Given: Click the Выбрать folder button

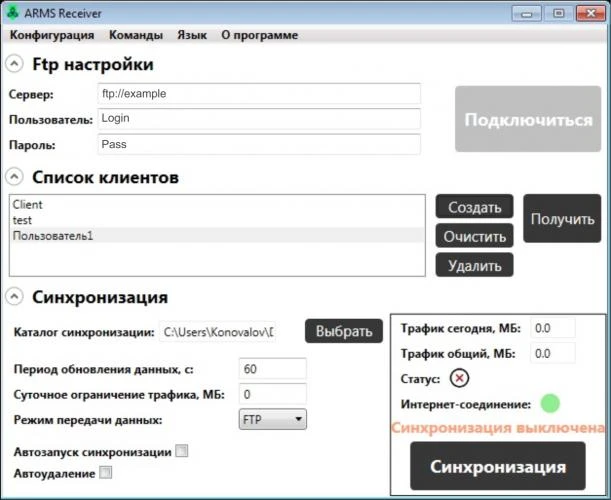Looking at the screenshot, I should click(x=344, y=331).
